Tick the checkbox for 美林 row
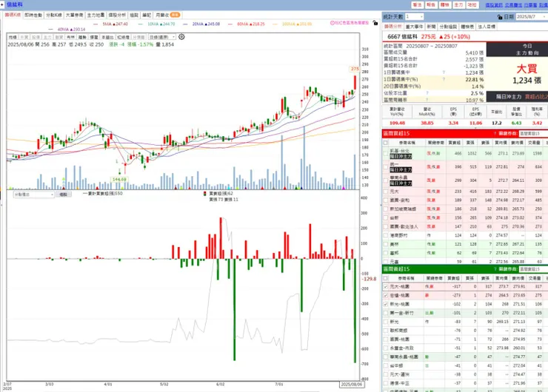Image resolution: width=548 pixels, height=392 pixels. coord(386,244)
